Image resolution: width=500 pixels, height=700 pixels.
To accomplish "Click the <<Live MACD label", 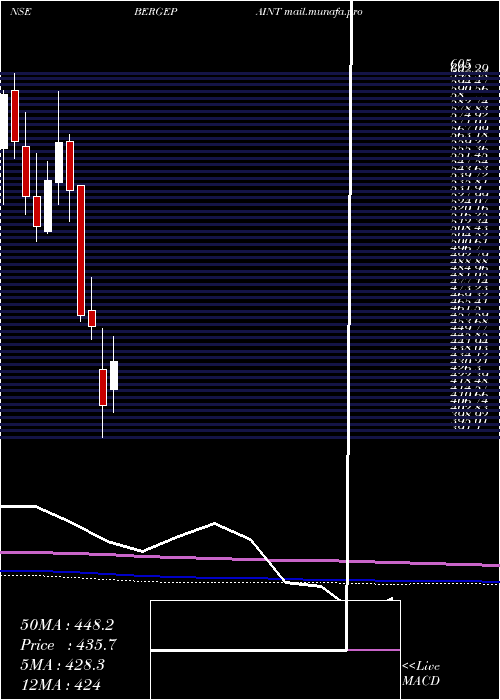I will click(421, 674).
